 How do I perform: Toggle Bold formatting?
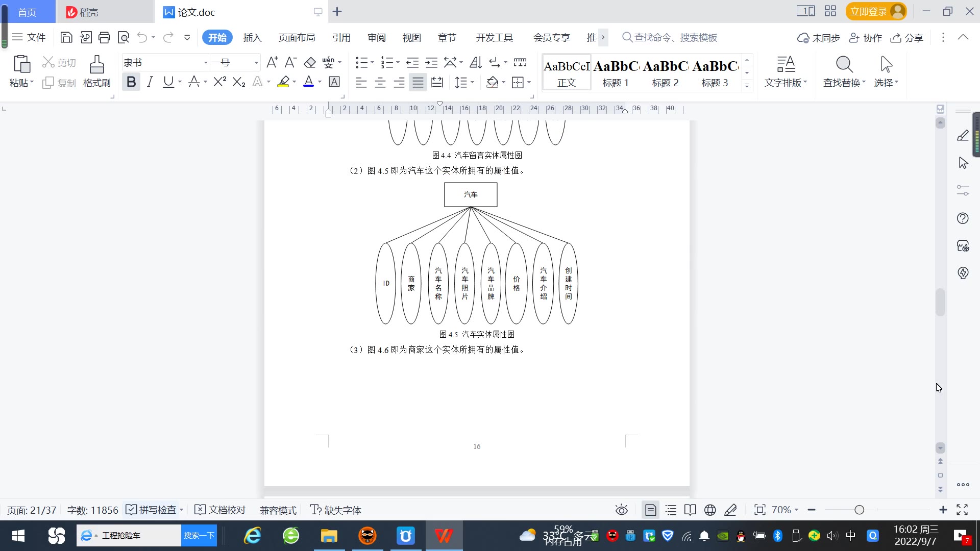pos(131,82)
